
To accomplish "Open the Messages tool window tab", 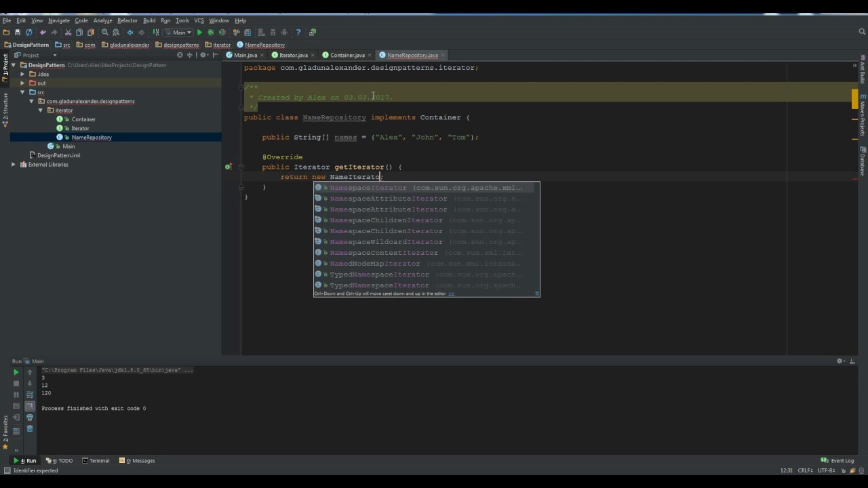I will coord(137,461).
